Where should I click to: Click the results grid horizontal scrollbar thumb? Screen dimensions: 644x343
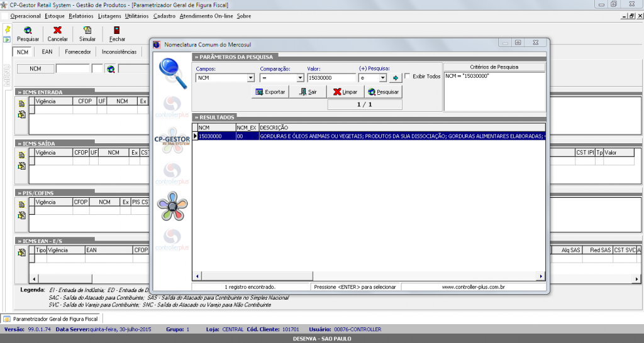257,276
